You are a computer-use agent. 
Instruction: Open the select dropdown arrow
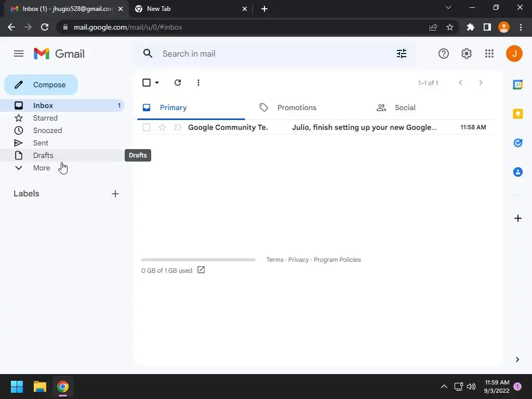click(x=157, y=83)
